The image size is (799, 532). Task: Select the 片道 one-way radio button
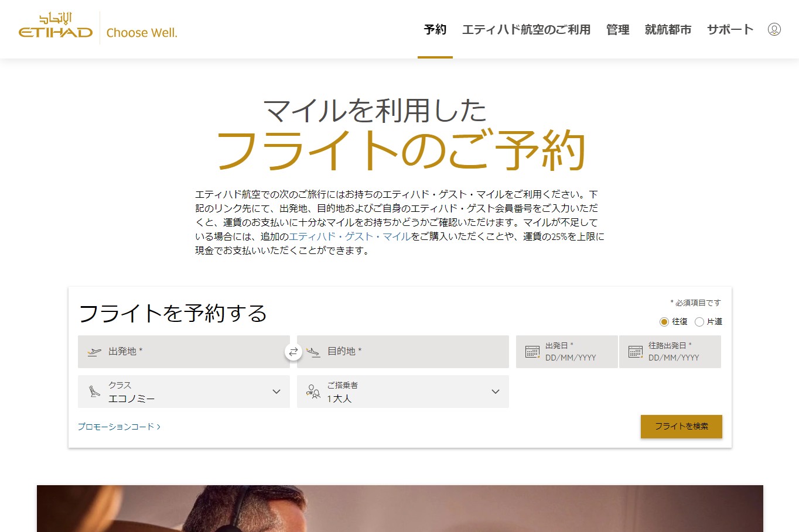pos(699,322)
